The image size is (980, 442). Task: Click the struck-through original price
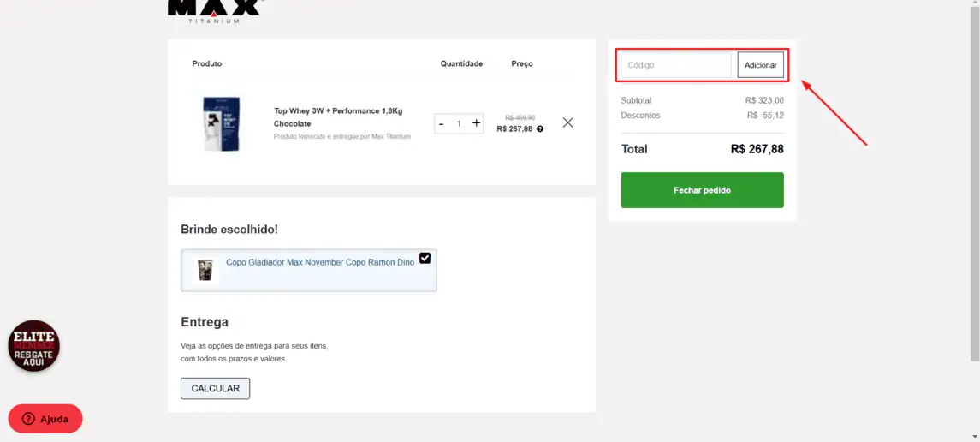pyautogui.click(x=520, y=117)
